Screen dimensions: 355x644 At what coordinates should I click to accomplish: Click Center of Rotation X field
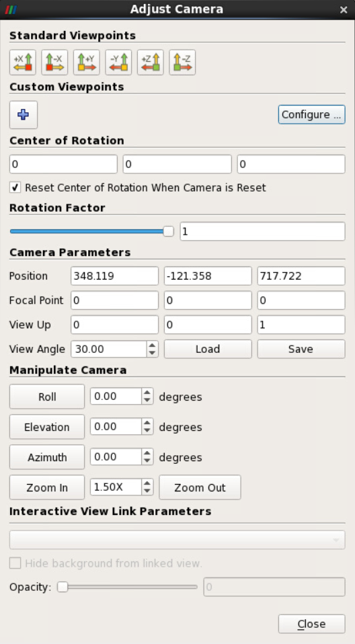click(63, 164)
